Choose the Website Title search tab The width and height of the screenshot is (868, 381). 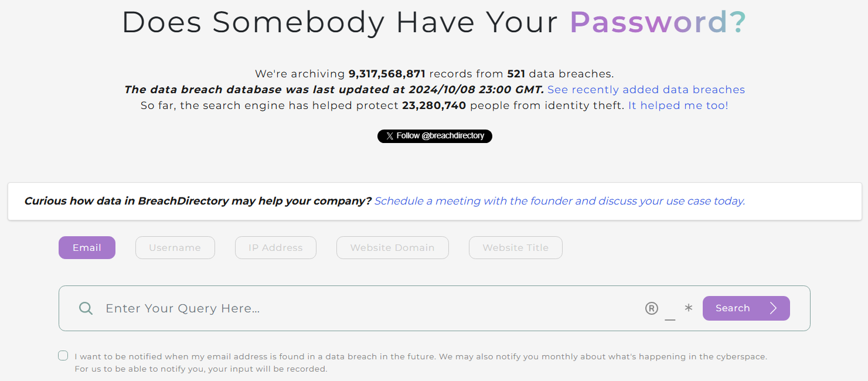pos(515,248)
